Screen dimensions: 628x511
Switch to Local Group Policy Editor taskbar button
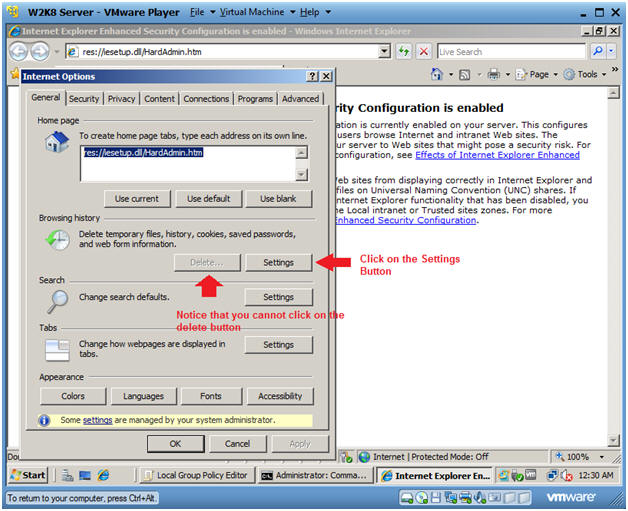[x=197, y=475]
